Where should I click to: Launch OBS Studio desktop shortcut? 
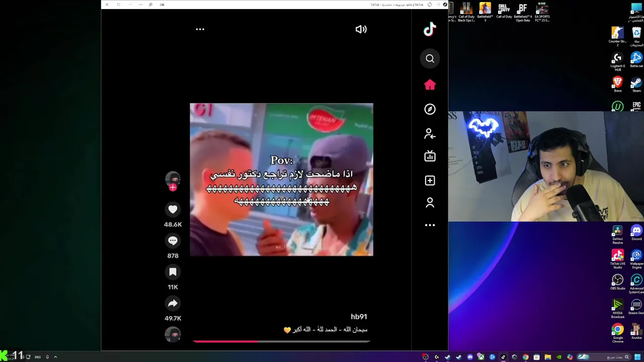tap(617, 282)
